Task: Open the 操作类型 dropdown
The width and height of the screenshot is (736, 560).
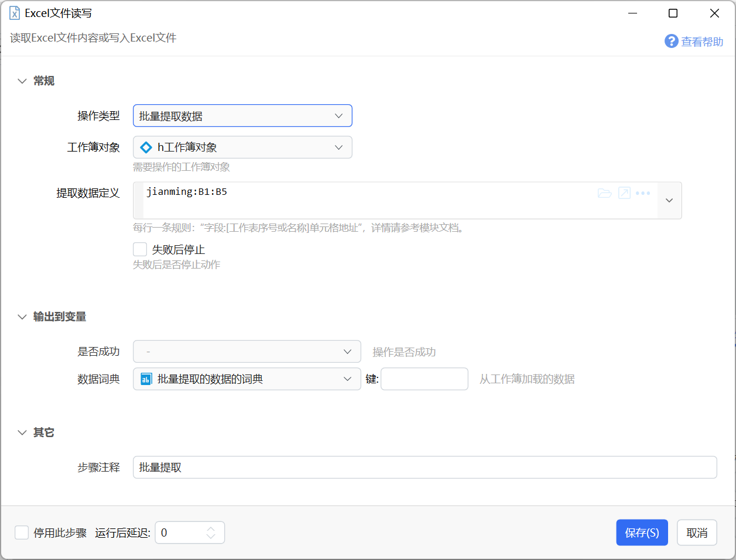Action: (x=242, y=116)
